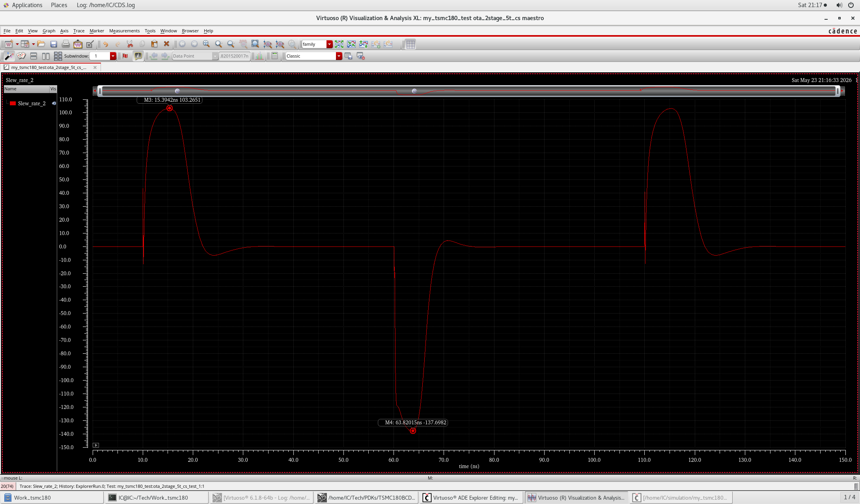Print the waveform using the printer icon

pos(66,44)
